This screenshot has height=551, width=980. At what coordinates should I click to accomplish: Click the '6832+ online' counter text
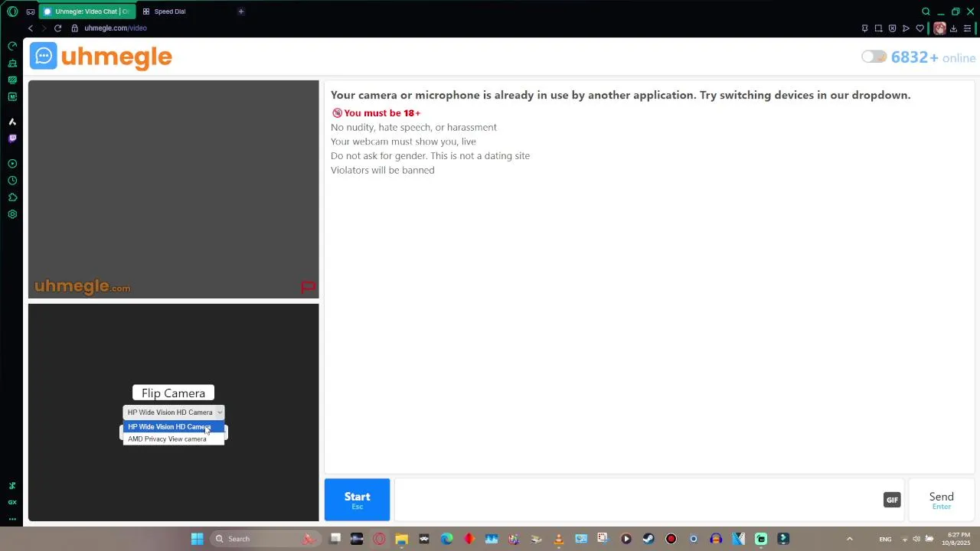(933, 57)
